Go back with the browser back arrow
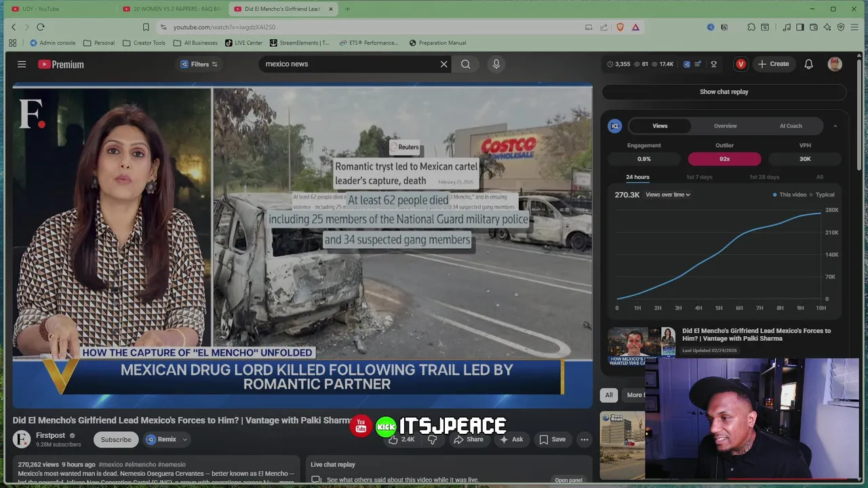The image size is (868, 488). 13,27
